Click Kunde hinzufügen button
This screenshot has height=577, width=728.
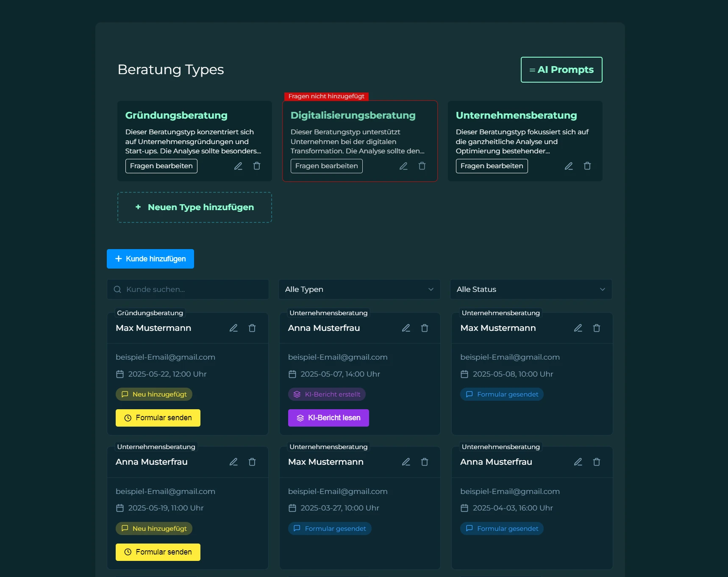point(150,259)
